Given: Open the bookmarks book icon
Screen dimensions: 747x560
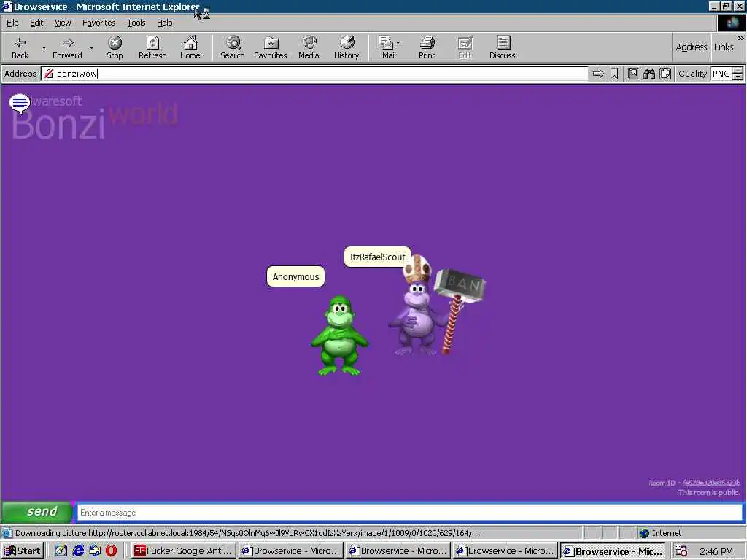Looking at the screenshot, I should [632, 74].
